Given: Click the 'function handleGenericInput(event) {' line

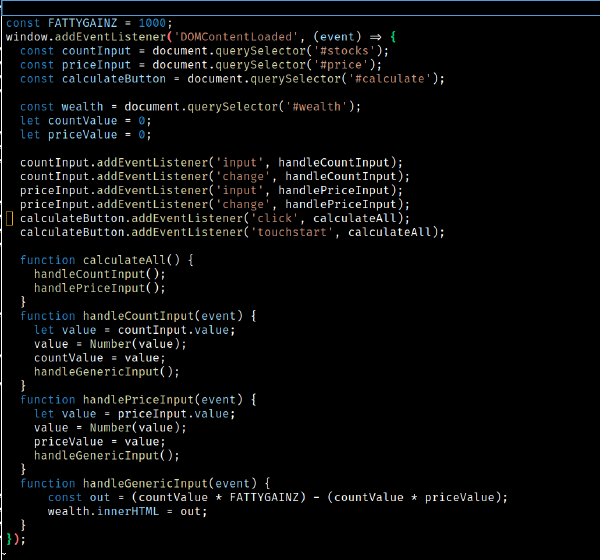Looking at the screenshot, I should [x=145, y=483].
